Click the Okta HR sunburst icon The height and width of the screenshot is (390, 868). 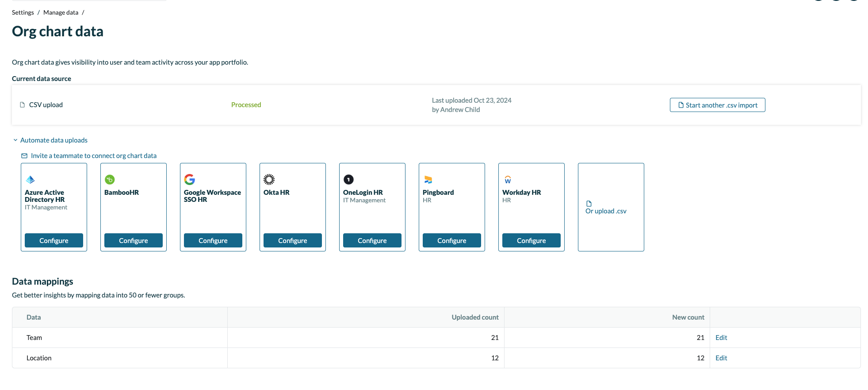point(269,179)
